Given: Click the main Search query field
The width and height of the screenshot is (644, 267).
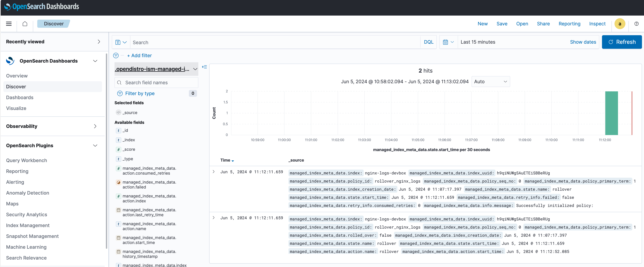Looking at the screenshot, I should (275, 42).
